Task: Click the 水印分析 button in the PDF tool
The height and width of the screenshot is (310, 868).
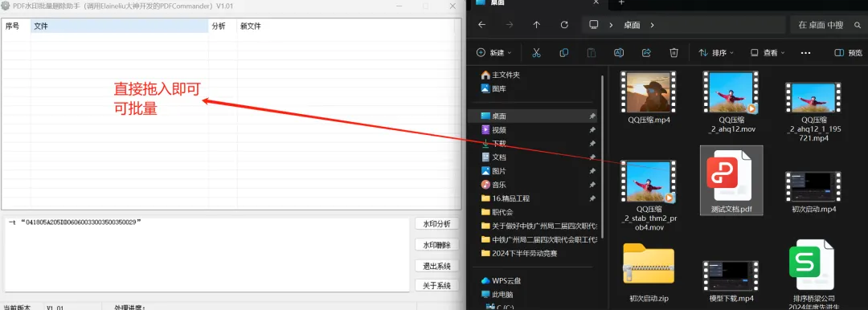Action: coord(436,223)
